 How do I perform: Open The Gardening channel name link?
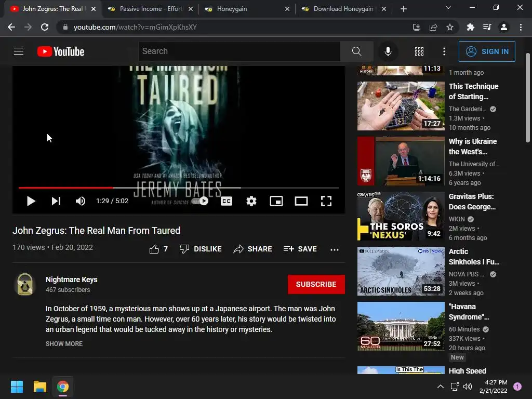(467, 109)
